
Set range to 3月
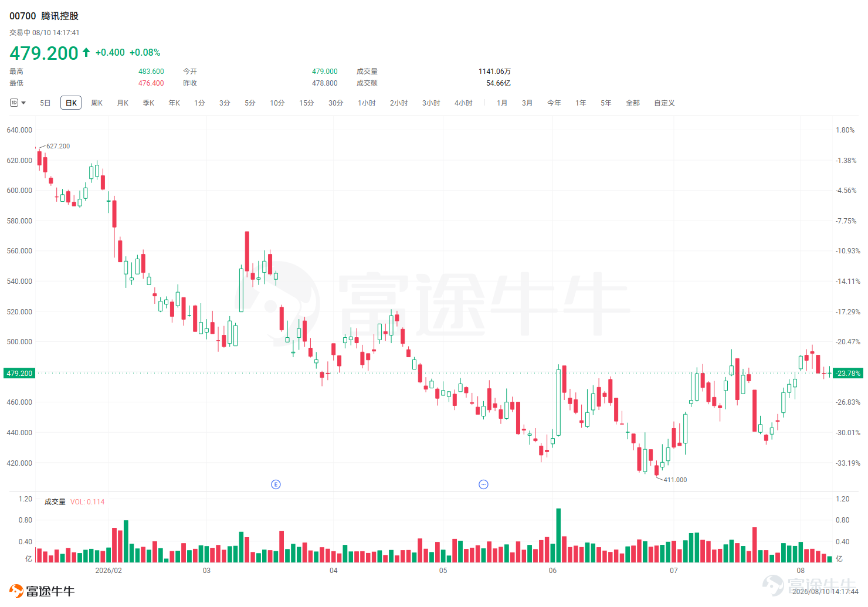point(527,103)
